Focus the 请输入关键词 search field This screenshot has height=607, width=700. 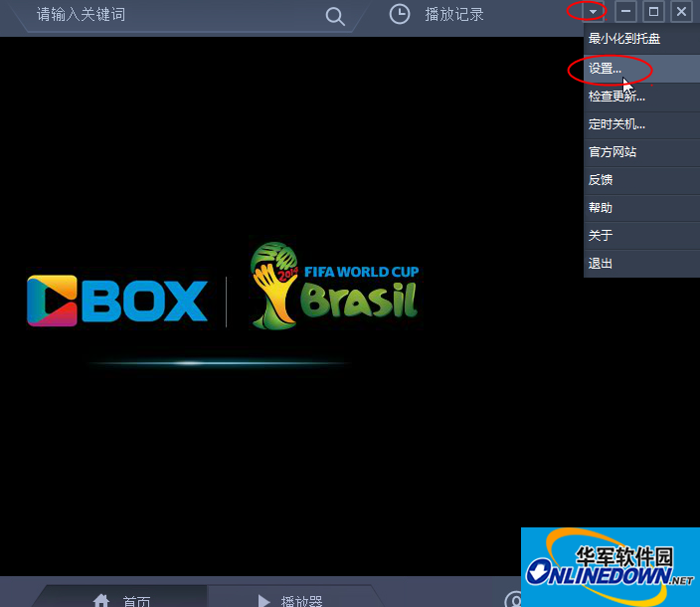click(x=169, y=15)
